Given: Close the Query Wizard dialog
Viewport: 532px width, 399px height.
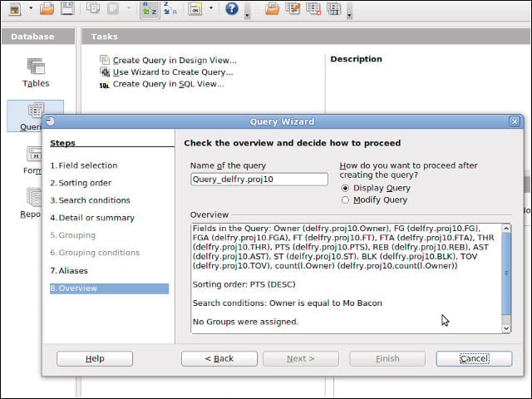Looking at the screenshot, I should 515,121.
